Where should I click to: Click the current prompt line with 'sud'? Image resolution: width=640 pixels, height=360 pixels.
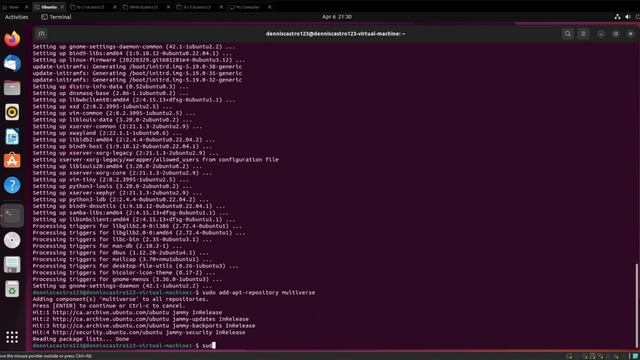point(124,346)
